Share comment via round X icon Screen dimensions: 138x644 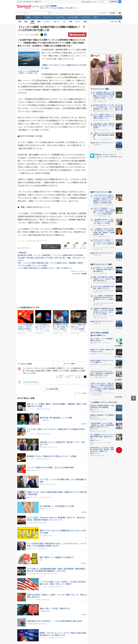[85, 377]
